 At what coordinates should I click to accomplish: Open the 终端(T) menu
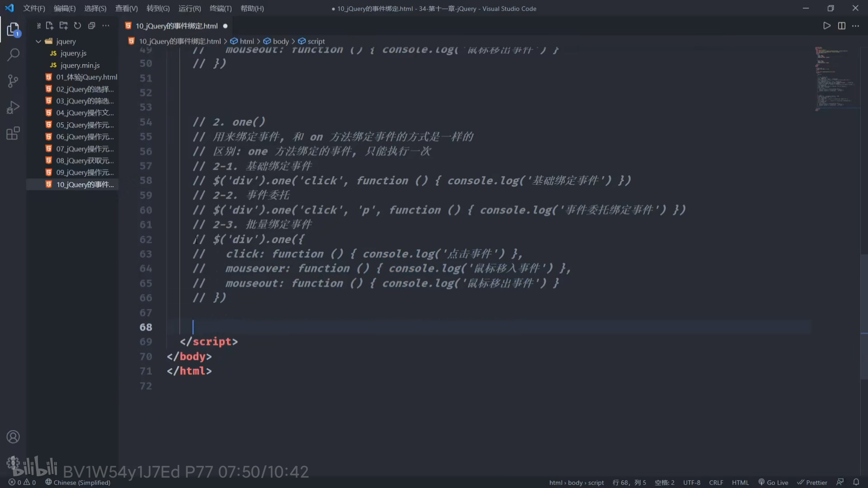(x=220, y=8)
